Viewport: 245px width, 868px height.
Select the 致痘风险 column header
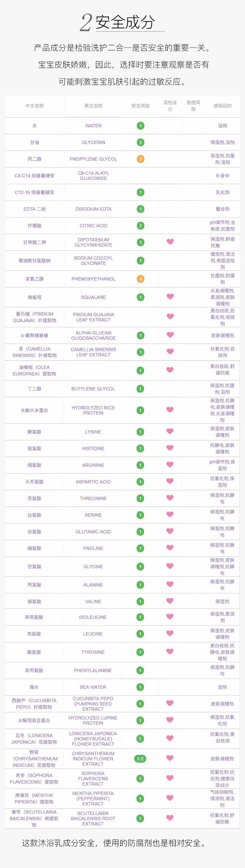click(193, 106)
